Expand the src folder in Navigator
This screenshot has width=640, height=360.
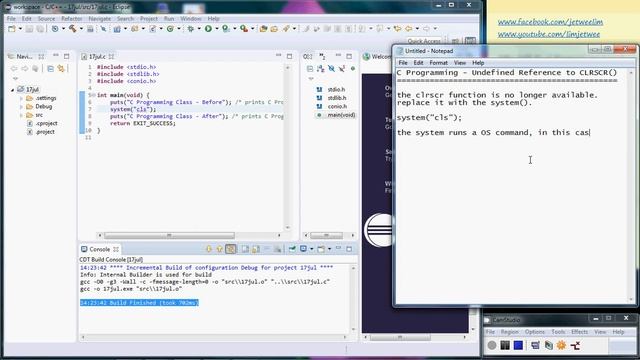coord(21,115)
